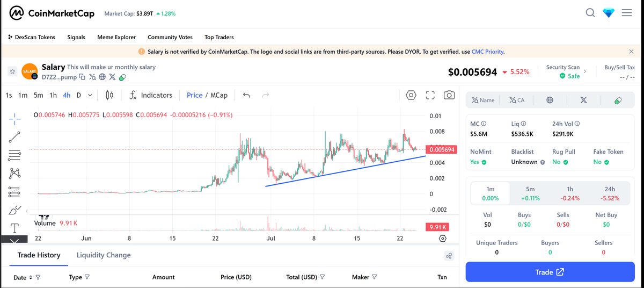Select the XABCD pattern tool
The image size is (644, 288).
[x=14, y=173]
